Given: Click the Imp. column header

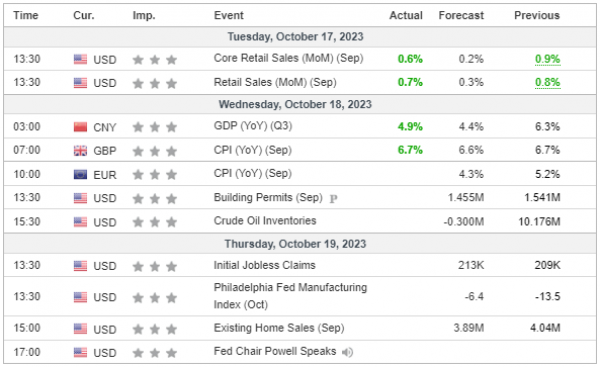Looking at the screenshot, I should pyautogui.click(x=144, y=16).
